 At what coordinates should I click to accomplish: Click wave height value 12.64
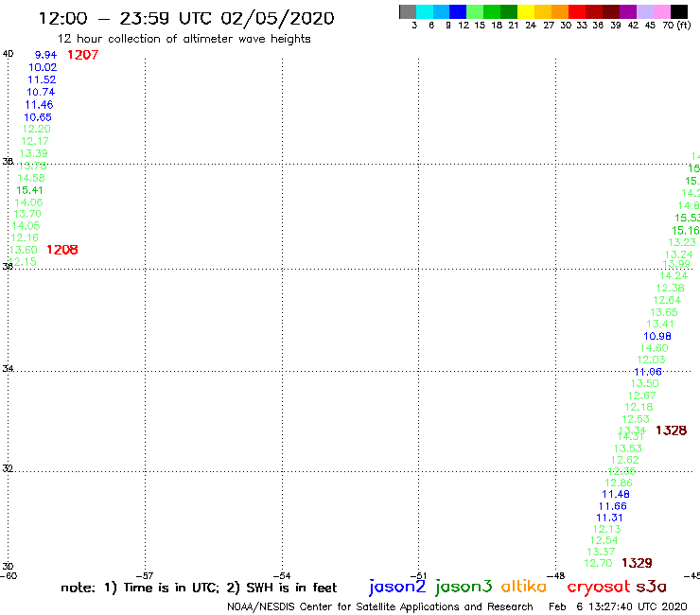pos(667,300)
